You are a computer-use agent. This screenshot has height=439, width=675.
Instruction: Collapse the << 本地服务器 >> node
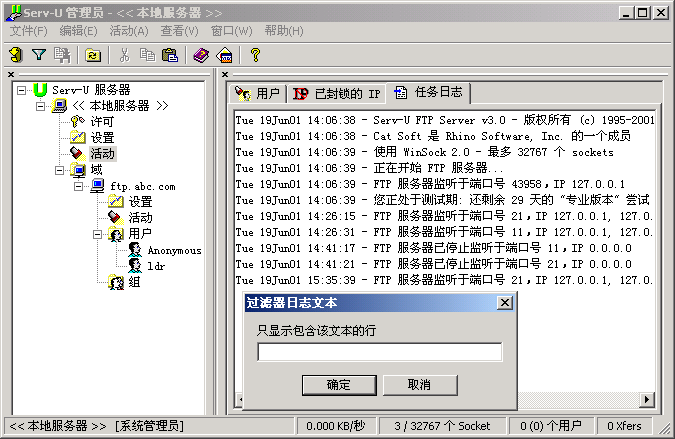pyautogui.click(x=40, y=106)
